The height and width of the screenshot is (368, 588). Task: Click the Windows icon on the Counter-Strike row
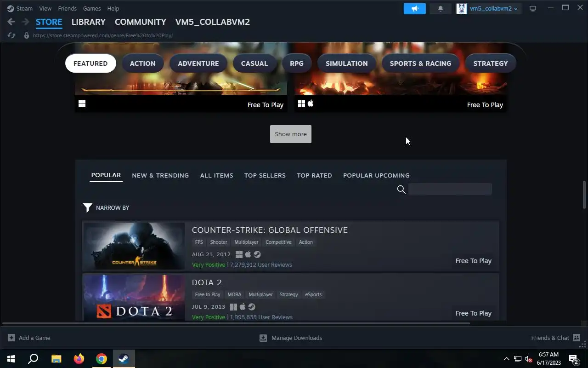coord(239,254)
